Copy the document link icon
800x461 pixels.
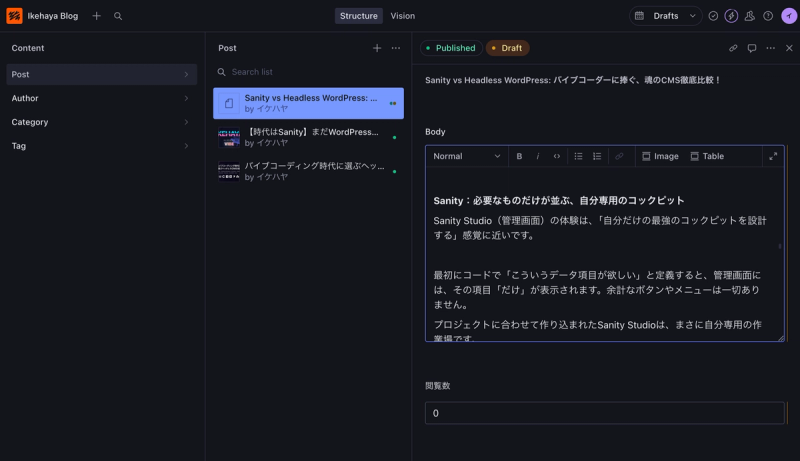(733, 48)
